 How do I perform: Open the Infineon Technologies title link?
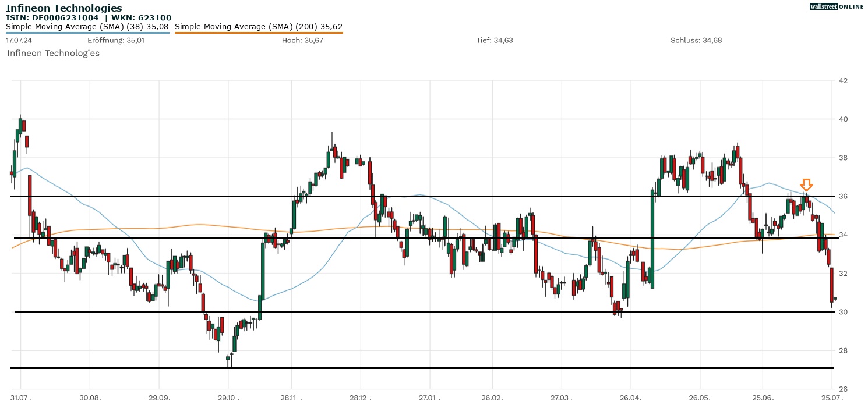64,8
